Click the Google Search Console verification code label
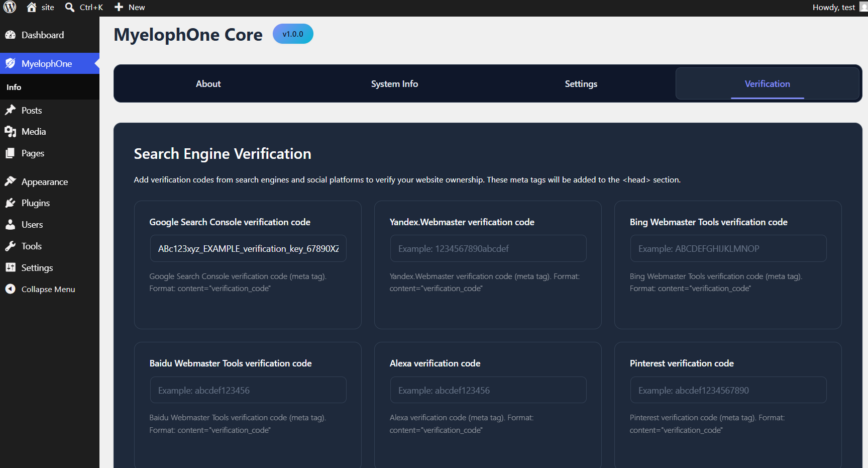This screenshot has width=868, height=468. pos(230,222)
